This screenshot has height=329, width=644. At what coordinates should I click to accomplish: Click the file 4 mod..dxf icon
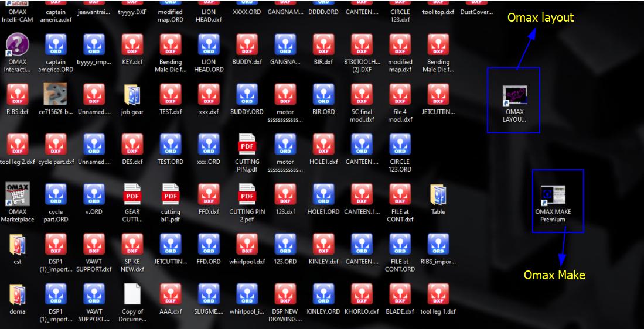point(400,94)
